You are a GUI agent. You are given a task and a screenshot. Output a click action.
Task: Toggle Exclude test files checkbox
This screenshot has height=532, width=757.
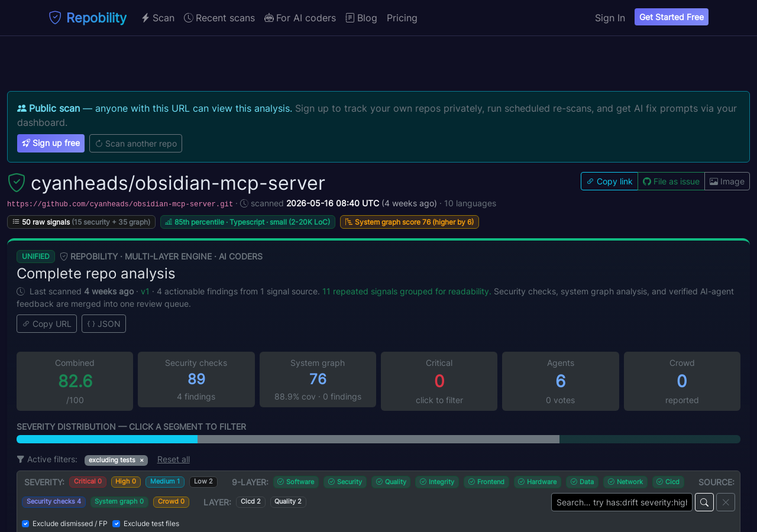116,524
